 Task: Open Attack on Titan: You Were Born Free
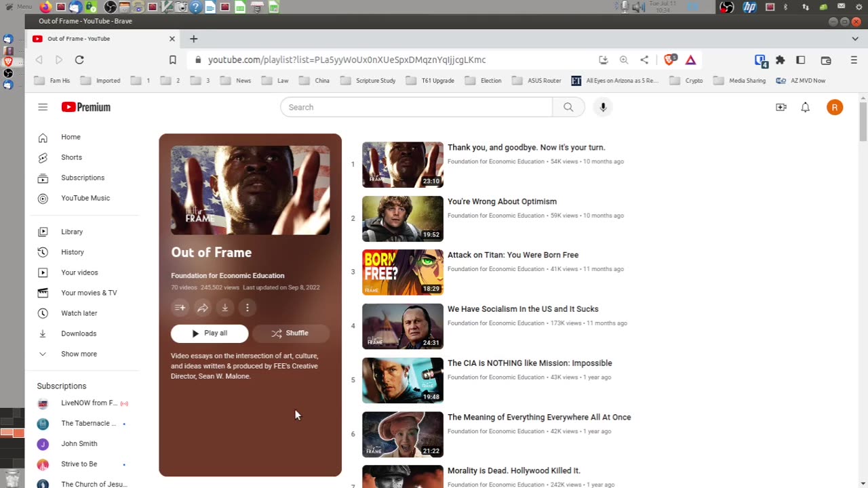(513, 255)
